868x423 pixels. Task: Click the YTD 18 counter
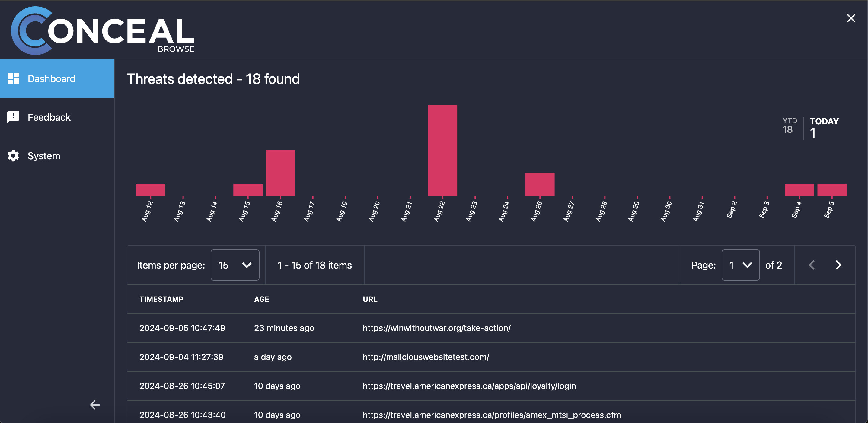790,126
